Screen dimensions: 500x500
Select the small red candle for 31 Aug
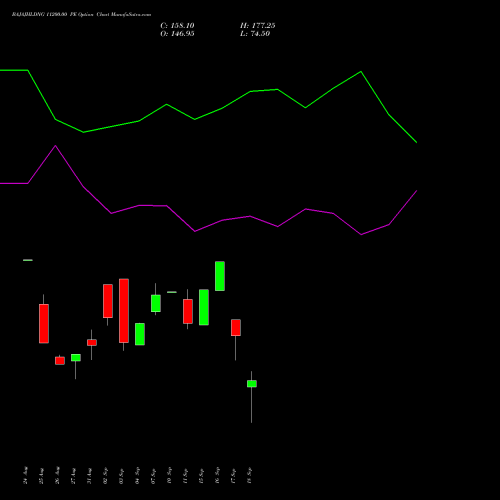92,342
